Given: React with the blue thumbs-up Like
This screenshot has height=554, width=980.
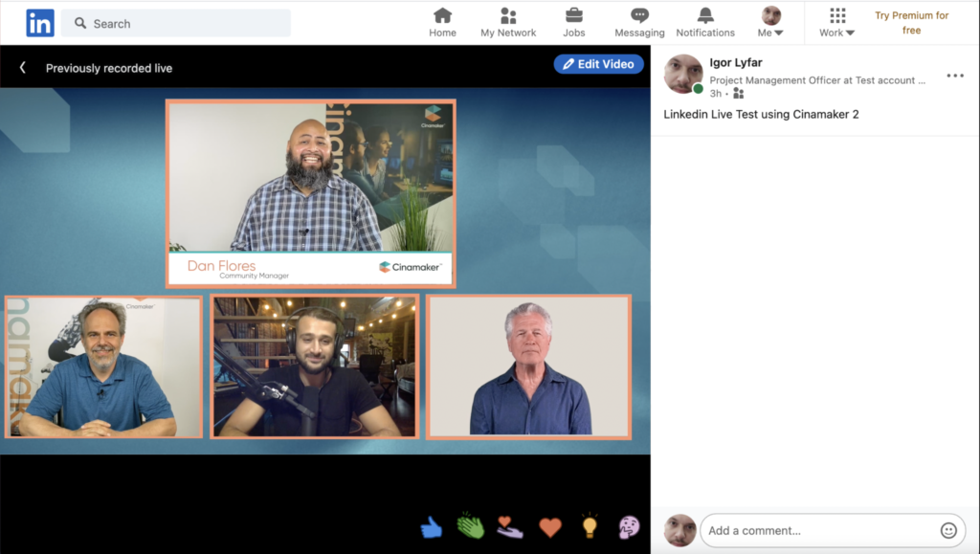Looking at the screenshot, I should pyautogui.click(x=432, y=528).
